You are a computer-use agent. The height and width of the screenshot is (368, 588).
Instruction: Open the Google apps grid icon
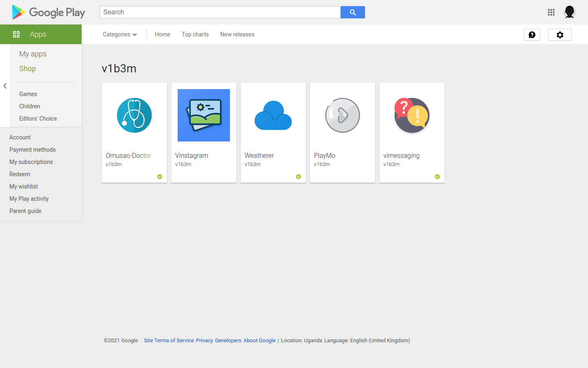click(x=551, y=12)
